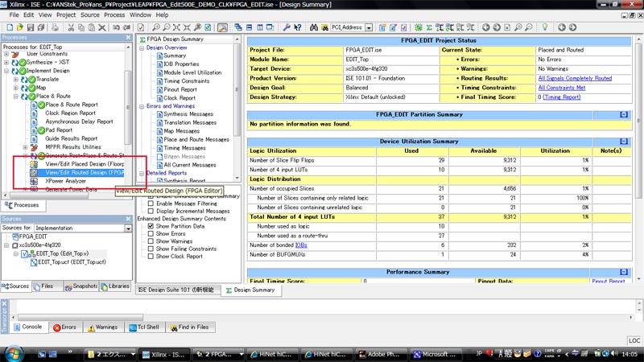This screenshot has width=644, height=362.
Task: Open the Module Level Utilization report
Action: tap(192, 72)
